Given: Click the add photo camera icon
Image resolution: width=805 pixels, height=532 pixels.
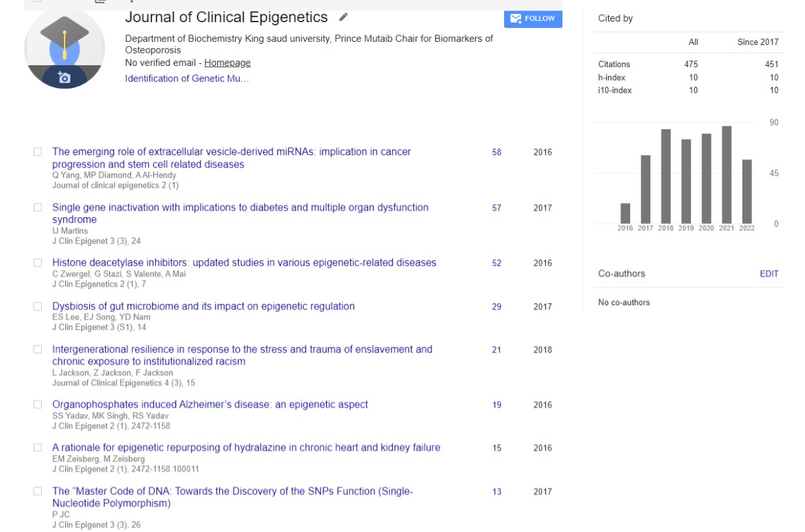Looking at the screenshot, I should tap(64, 78).
